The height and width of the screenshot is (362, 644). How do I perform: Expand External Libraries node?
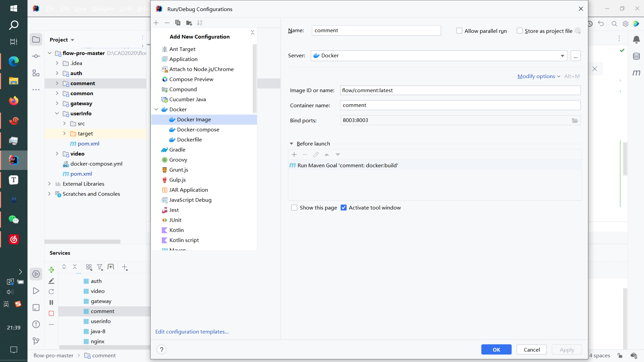pyautogui.click(x=49, y=184)
